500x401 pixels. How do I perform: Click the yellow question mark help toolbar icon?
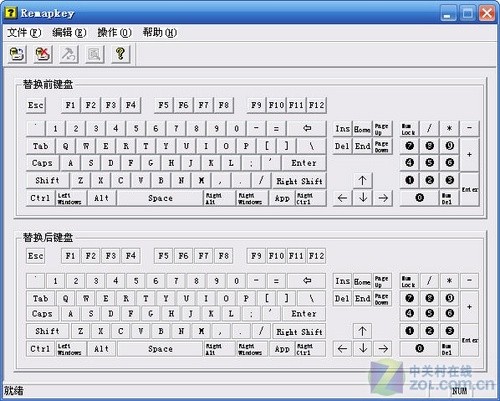tap(120, 54)
